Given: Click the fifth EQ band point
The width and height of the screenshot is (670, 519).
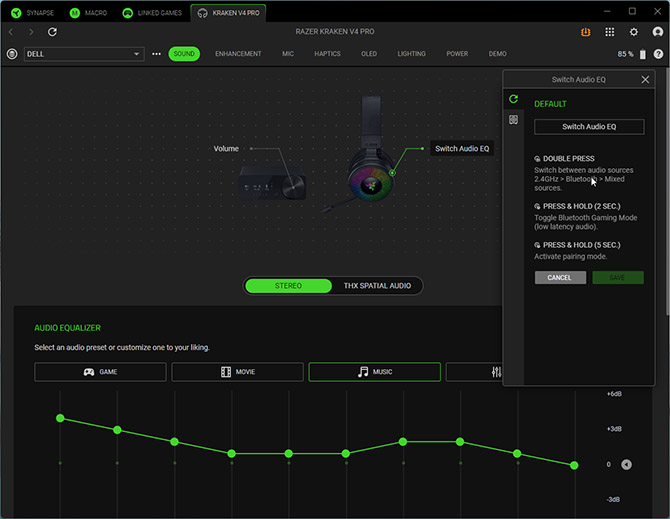Looking at the screenshot, I should (289, 454).
